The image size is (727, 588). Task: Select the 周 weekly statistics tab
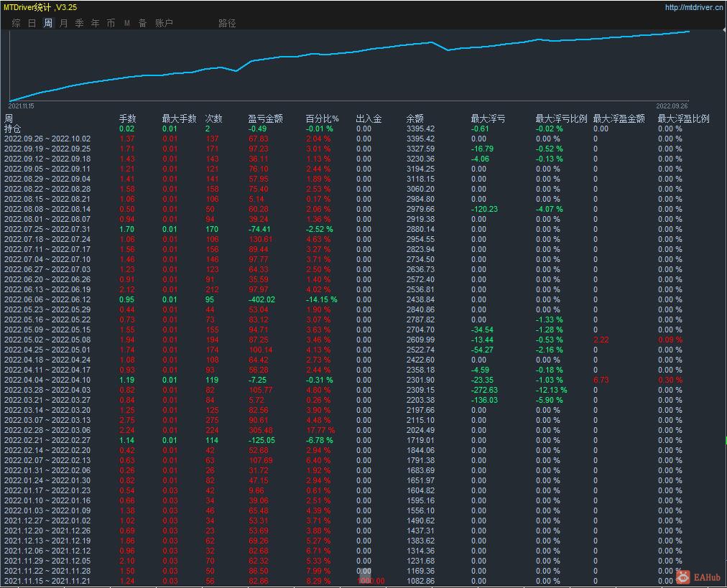[47, 23]
